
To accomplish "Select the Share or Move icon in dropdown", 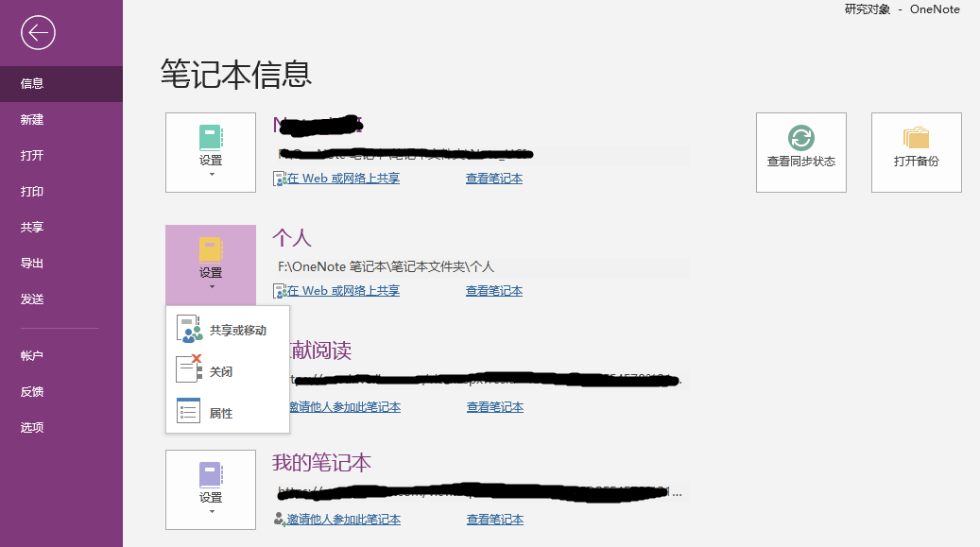I will point(189,329).
